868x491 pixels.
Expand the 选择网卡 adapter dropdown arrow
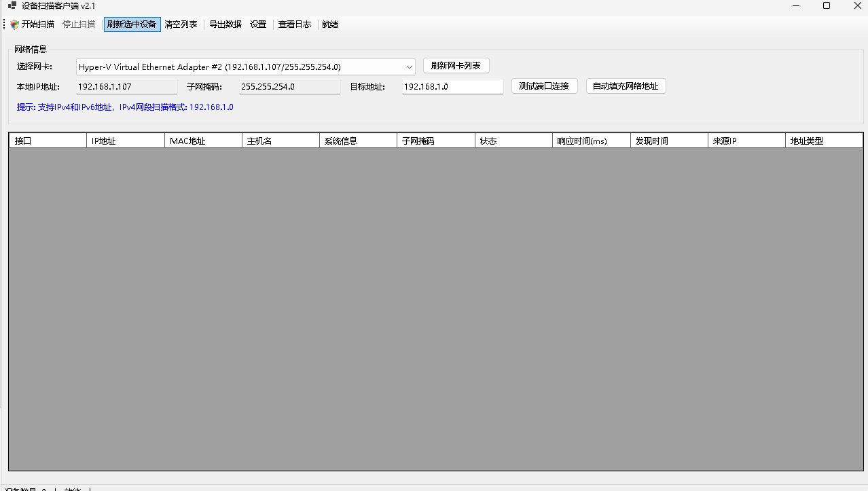(409, 67)
